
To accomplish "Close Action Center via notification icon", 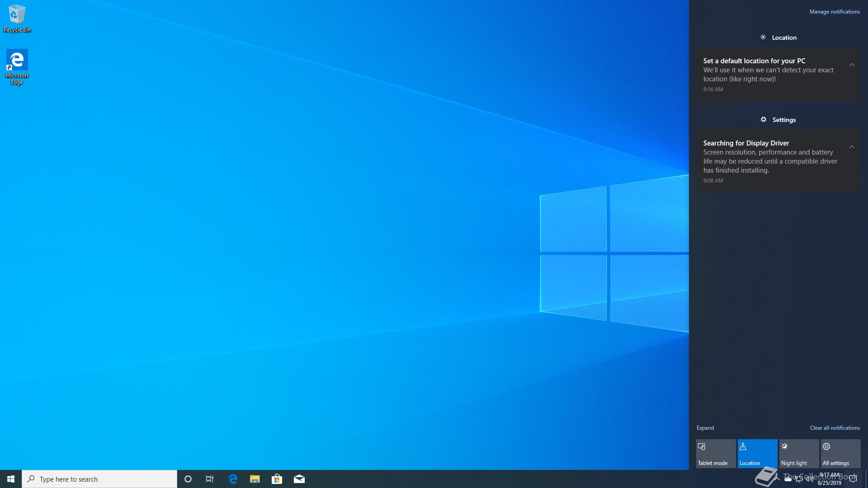I will (853, 479).
